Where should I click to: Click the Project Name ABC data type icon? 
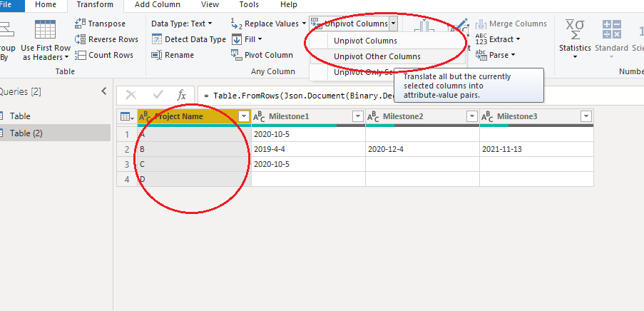point(145,117)
